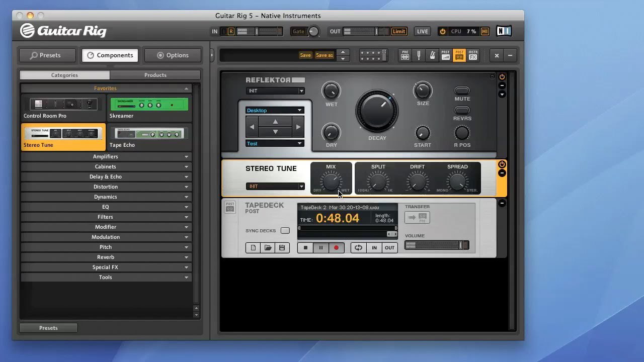The width and height of the screenshot is (644, 362).
Task: Clear the rack with the X button
Action: 497,55
